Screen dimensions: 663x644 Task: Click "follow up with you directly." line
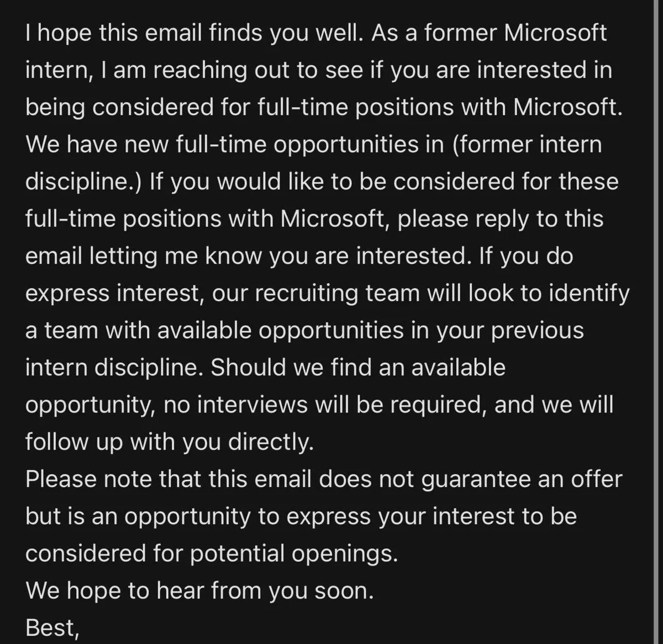click(x=169, y=442)
